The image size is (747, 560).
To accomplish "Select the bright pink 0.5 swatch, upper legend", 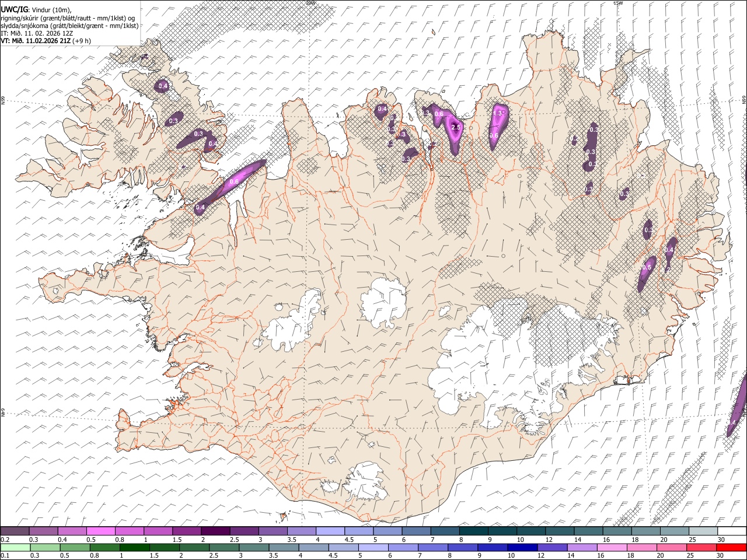I will click(101, 531).
